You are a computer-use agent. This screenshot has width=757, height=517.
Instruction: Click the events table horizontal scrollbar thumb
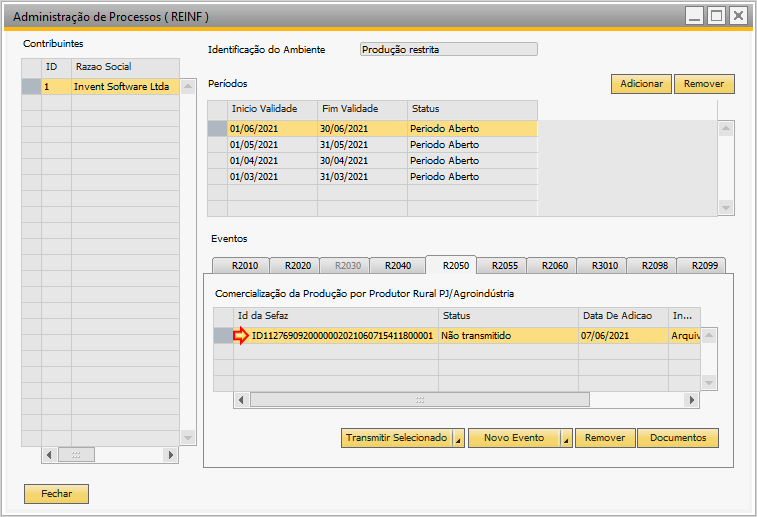click(420, 400)
